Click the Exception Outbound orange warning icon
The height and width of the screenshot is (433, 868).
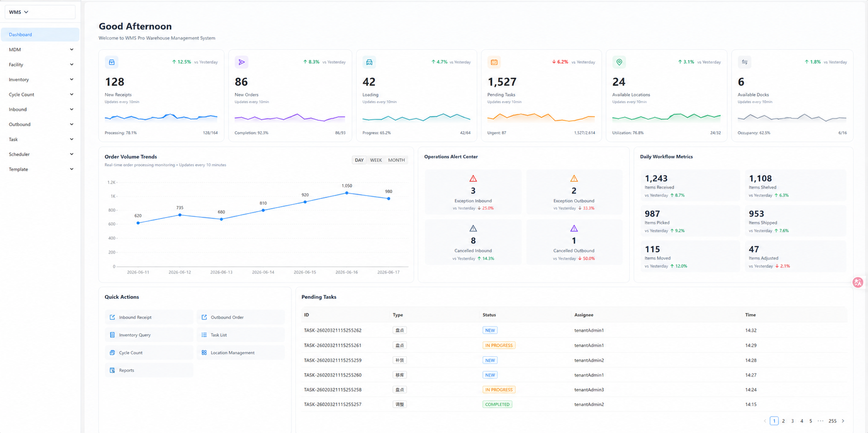574,178
